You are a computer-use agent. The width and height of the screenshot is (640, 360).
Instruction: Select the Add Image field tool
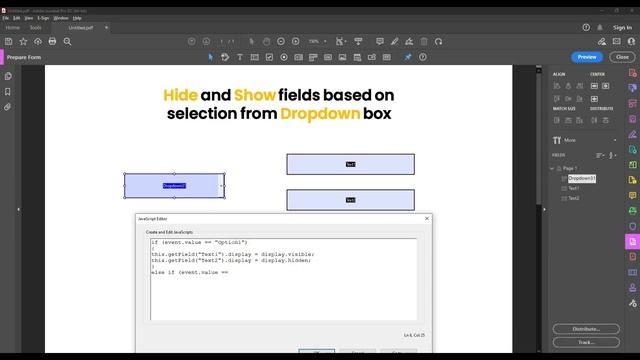coord(342,57)
